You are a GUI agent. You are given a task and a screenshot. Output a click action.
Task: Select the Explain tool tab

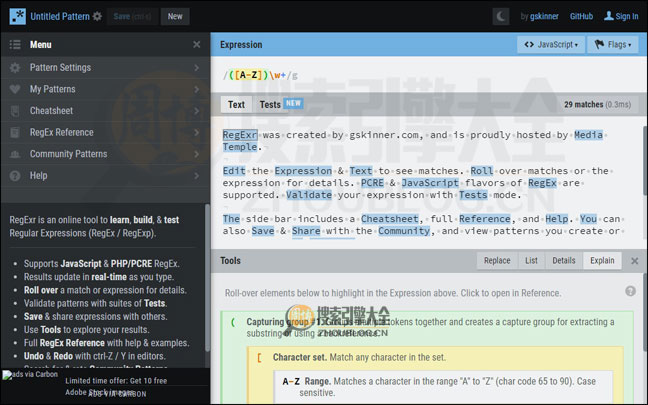602,261
